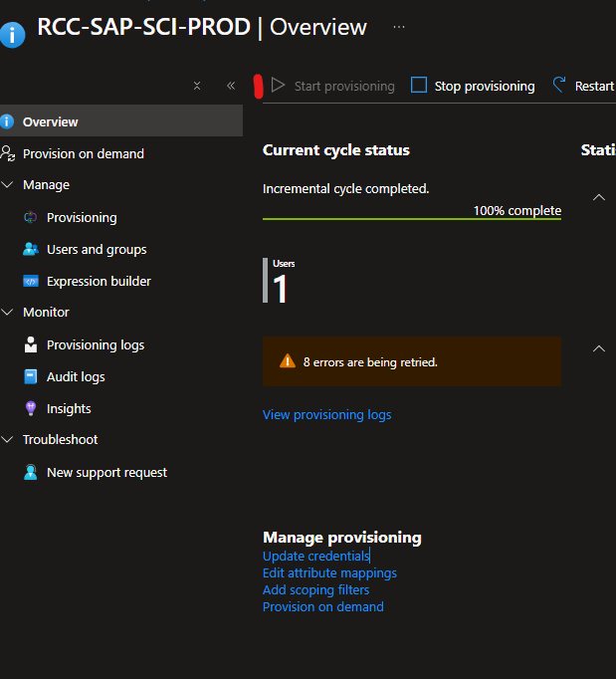Click the RCC-SAP-SCI-PROD Overview title
The image size is (616, 679).
[202, 27]
